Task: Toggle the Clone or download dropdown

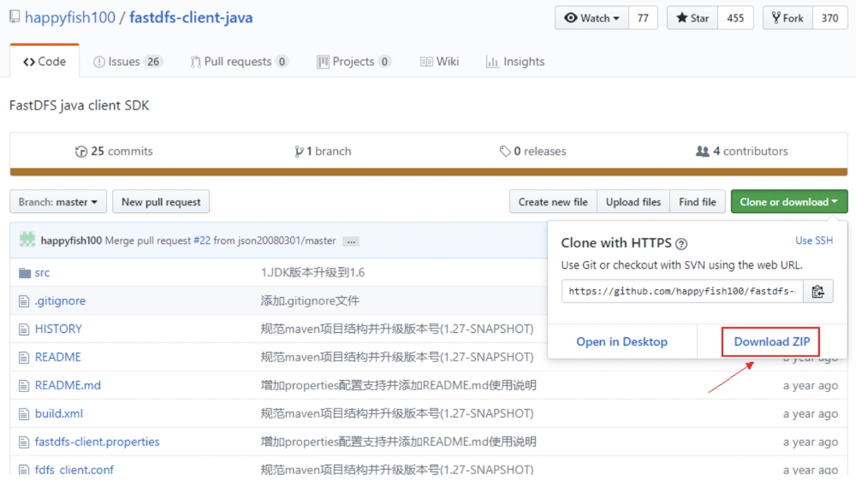Action: click(789, 202)
